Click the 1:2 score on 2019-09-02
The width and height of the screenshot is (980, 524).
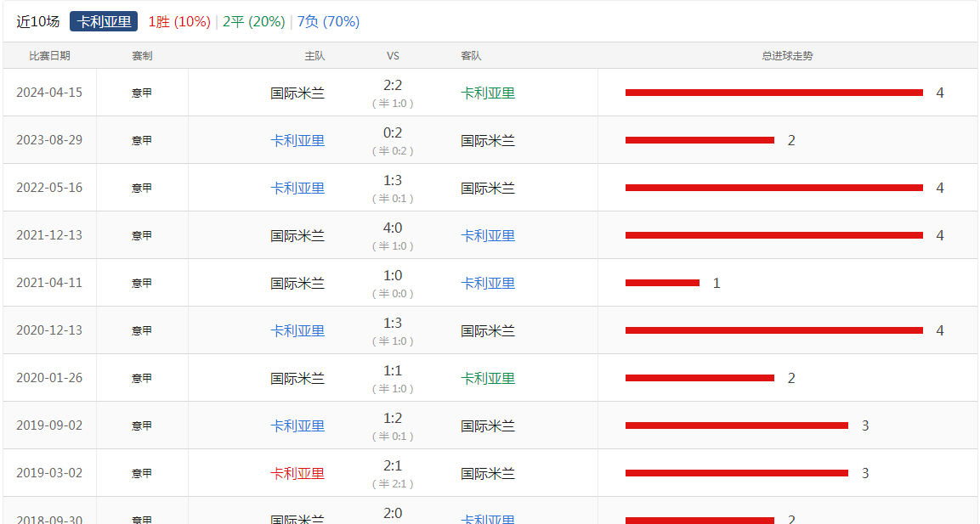click(x=393, y=419)
